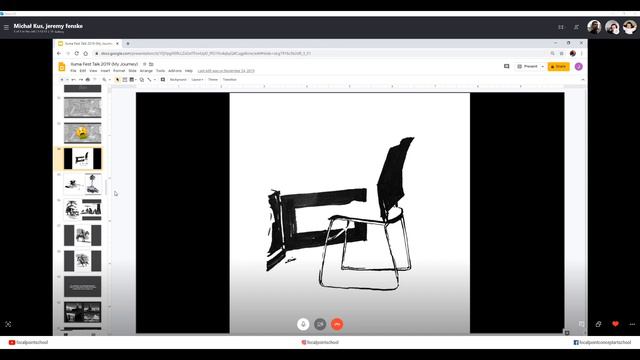Select the text box tool
Viewport: 640px width, 360px height.
pos(125,80)
